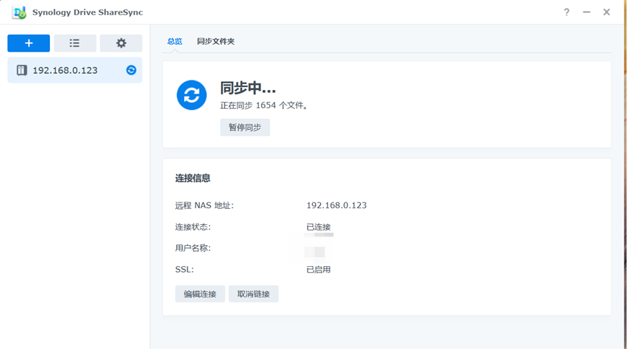Click the 正在同步 1654 个文件 status text
Image resolution: width=644 pixels, height=359 pixels.
coord(264,106)
